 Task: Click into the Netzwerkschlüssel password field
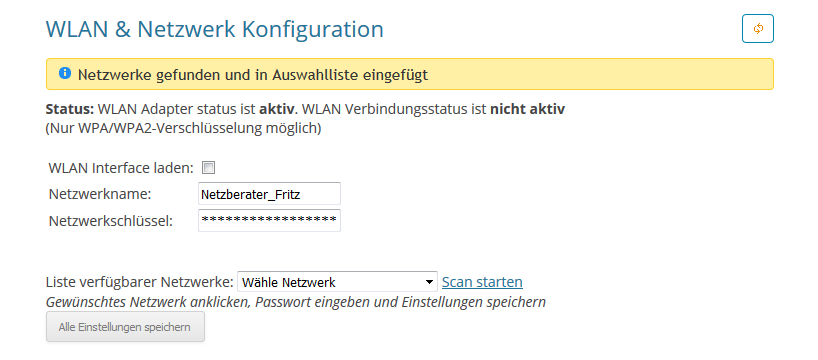pos(269,220)
